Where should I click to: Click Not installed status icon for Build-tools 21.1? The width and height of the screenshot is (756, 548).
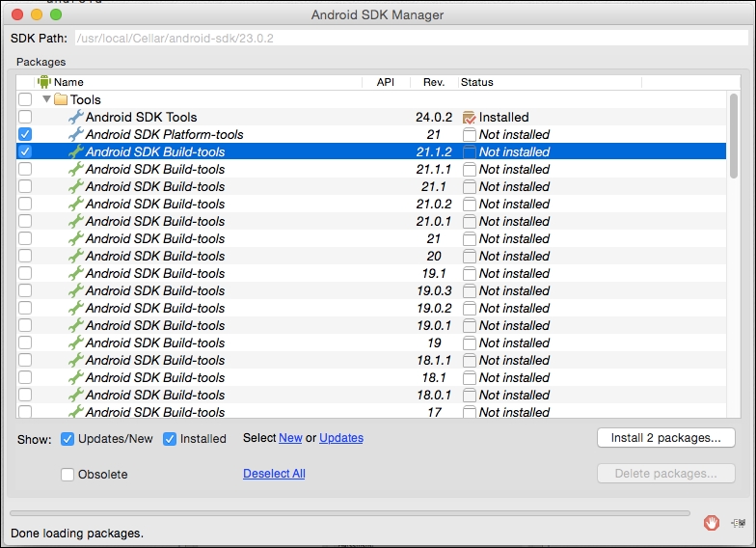tap(469, 187)
